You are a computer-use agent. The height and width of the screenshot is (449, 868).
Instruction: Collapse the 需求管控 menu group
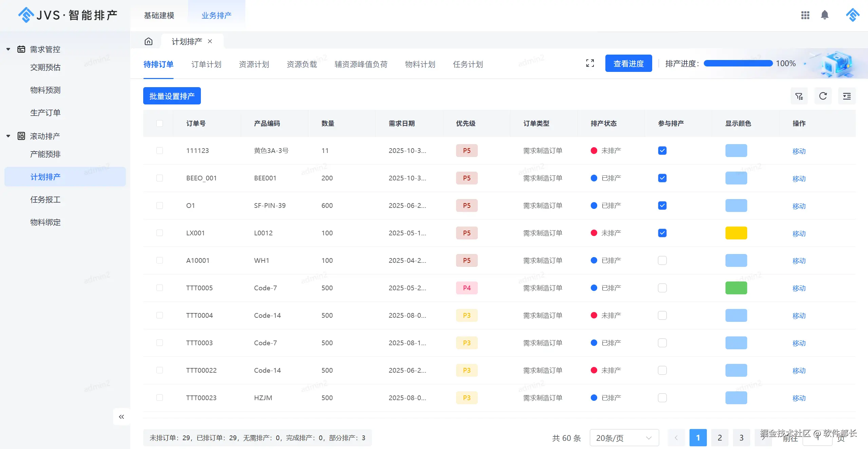(8, 50)
